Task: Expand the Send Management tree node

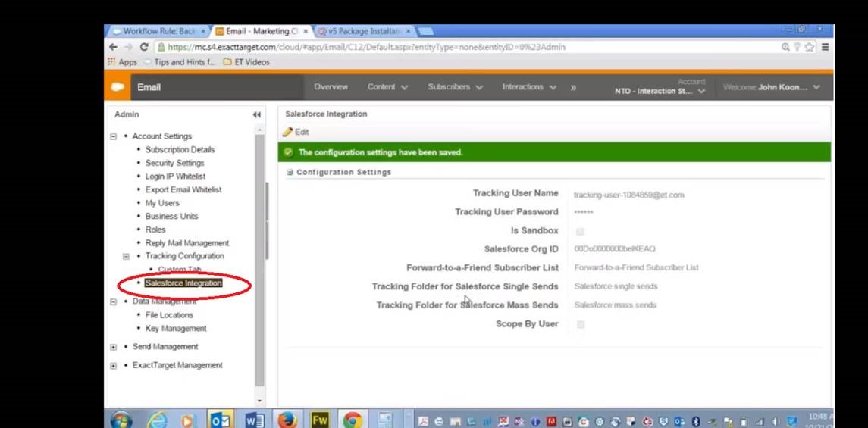Action: point(114,347)
